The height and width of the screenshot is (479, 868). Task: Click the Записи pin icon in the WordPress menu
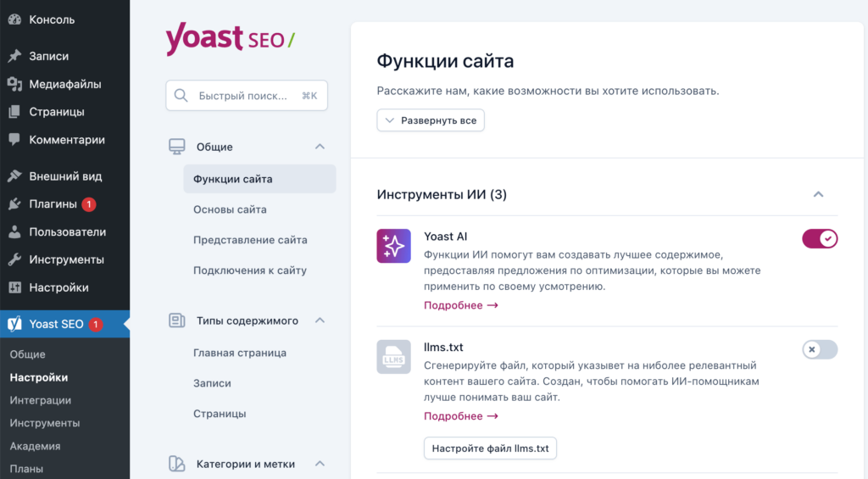[14, 56]
